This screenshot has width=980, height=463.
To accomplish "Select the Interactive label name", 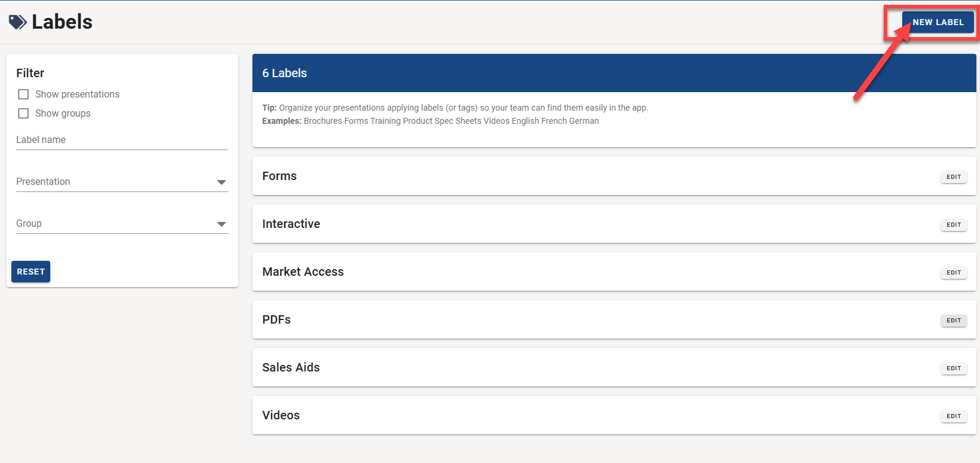I will coord(291,224).
